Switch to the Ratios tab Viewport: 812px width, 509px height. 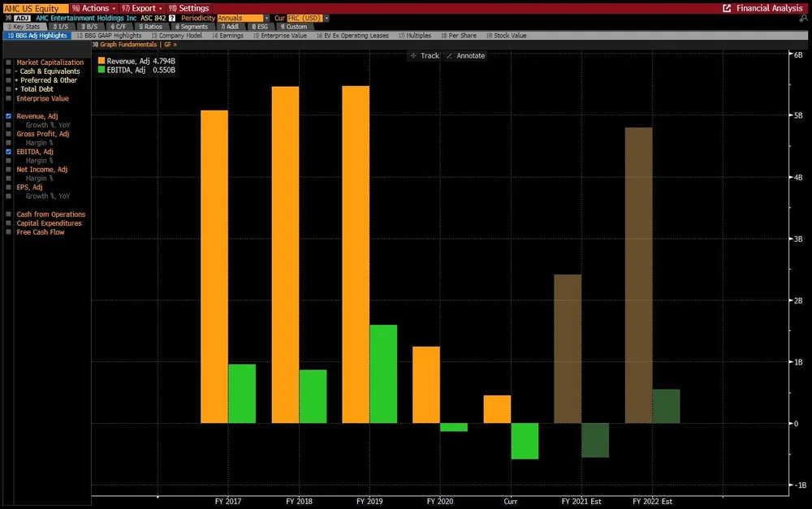[x=151, y=27]
